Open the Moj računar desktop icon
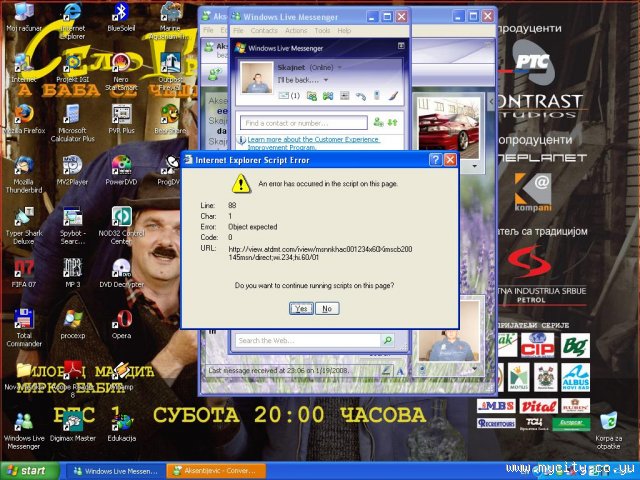The width and height of the screenshot is (640, 480). tap(24, 16)
